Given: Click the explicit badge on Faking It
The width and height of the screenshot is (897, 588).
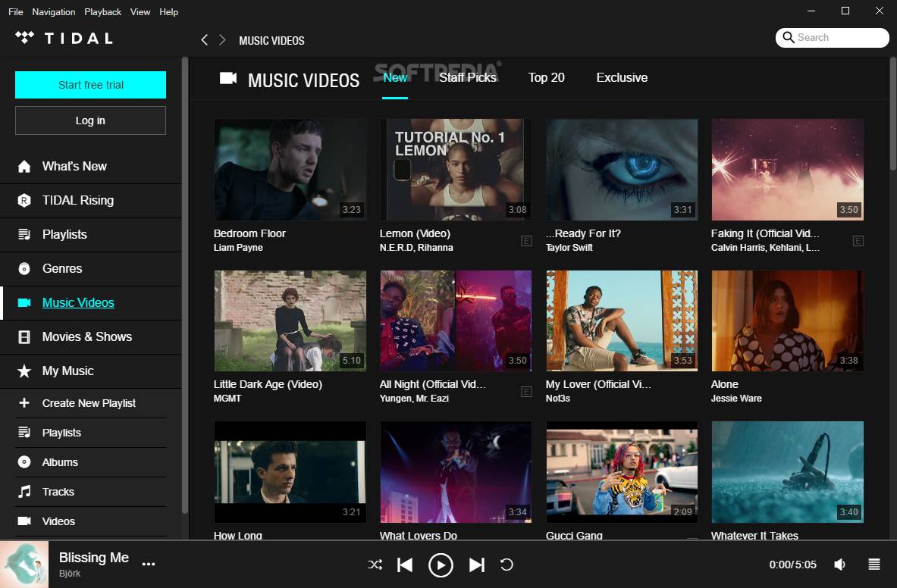Looking at the screenshot, I should 858,240.
